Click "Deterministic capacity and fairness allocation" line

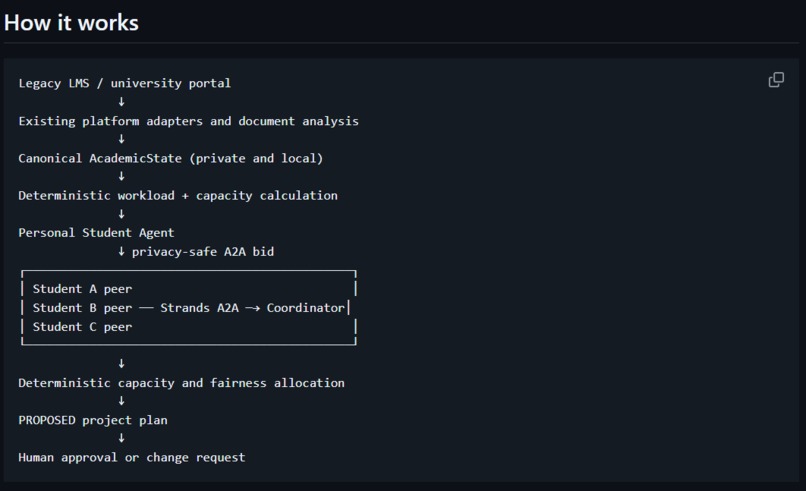click(x=181, y=383)
